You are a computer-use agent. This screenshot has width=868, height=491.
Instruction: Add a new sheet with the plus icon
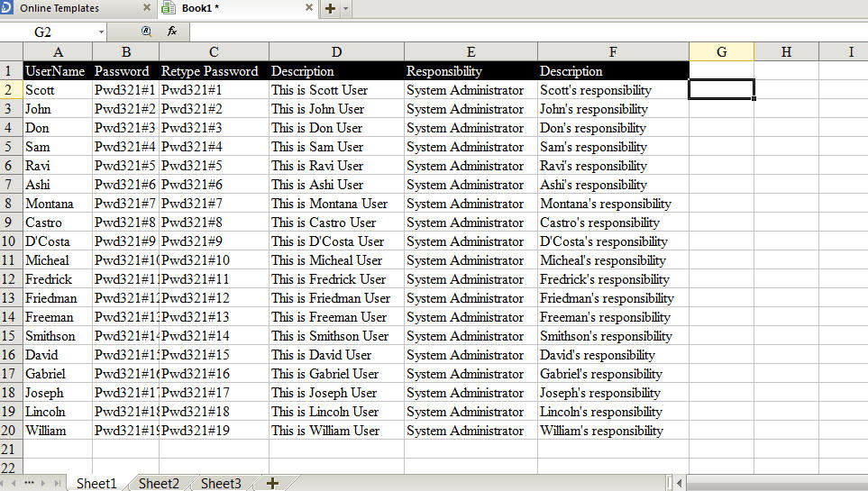[272, 483]
